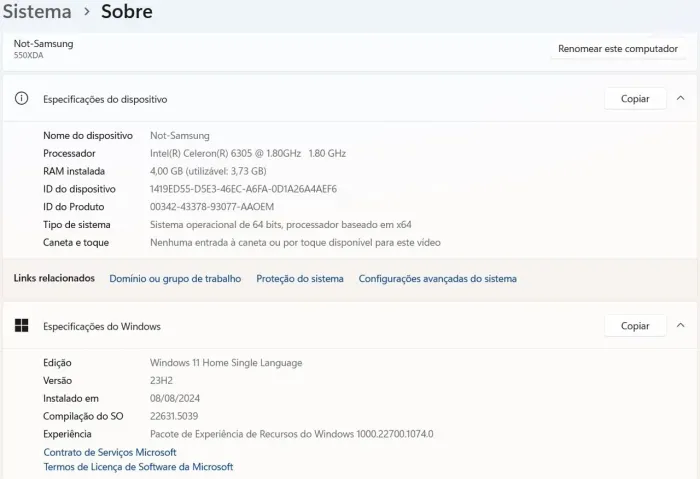Viewport: 700px width, 479px height.
Task: Select Nenhuma entrada à caneta value text
Action: 295,242
